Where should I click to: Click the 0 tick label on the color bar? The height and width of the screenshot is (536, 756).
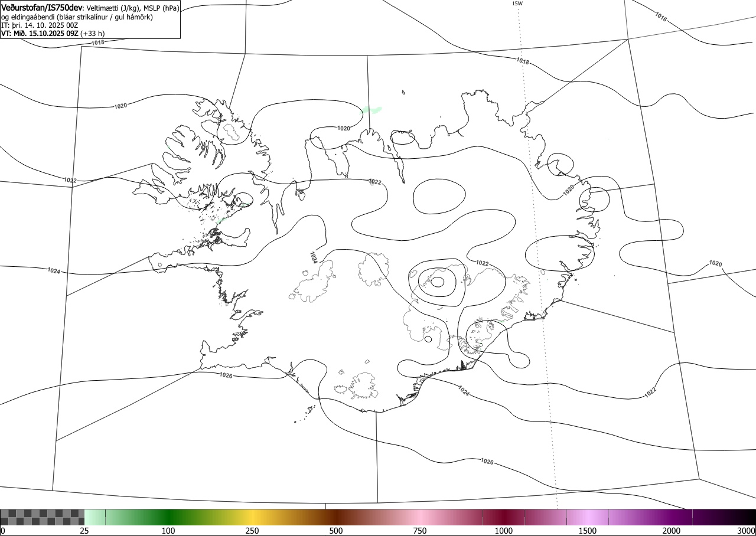3,531
